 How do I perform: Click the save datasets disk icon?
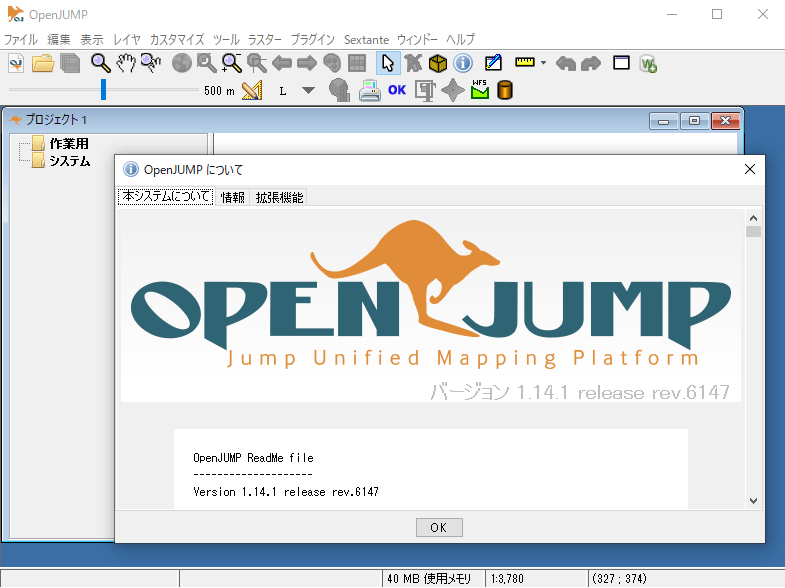tap(70, 64)
